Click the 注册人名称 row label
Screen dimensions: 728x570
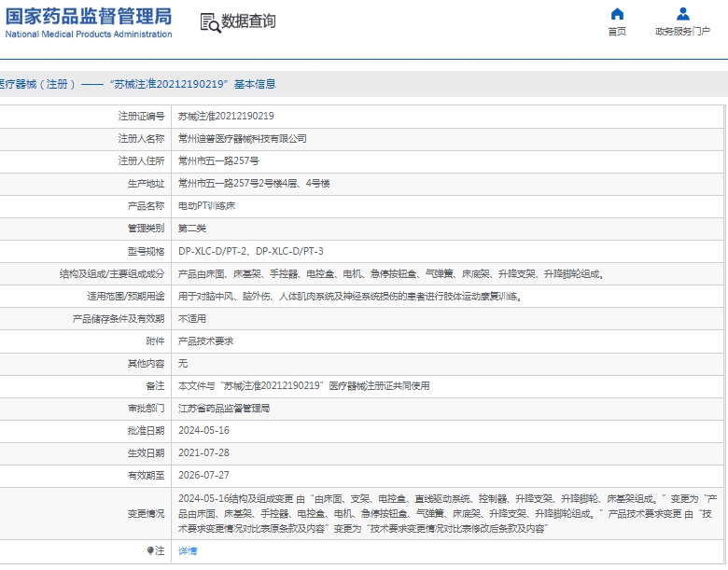(x=141, y=138)
